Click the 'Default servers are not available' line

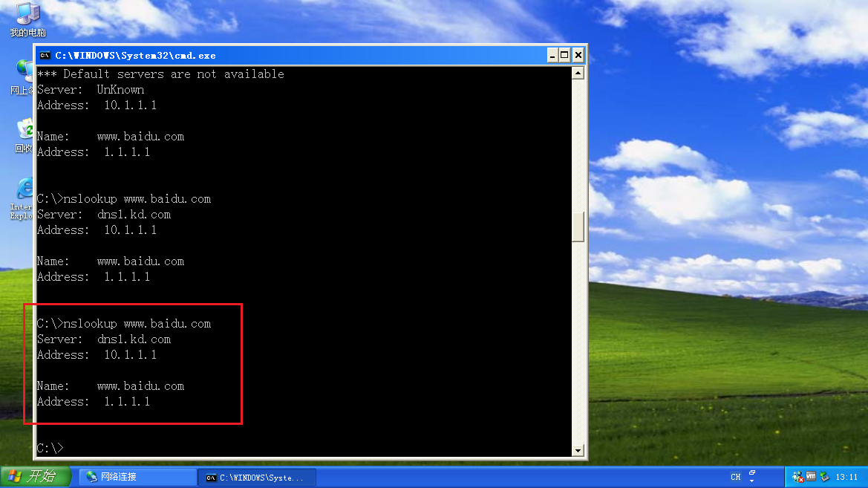pyautogui.click(x=160, y=74)
